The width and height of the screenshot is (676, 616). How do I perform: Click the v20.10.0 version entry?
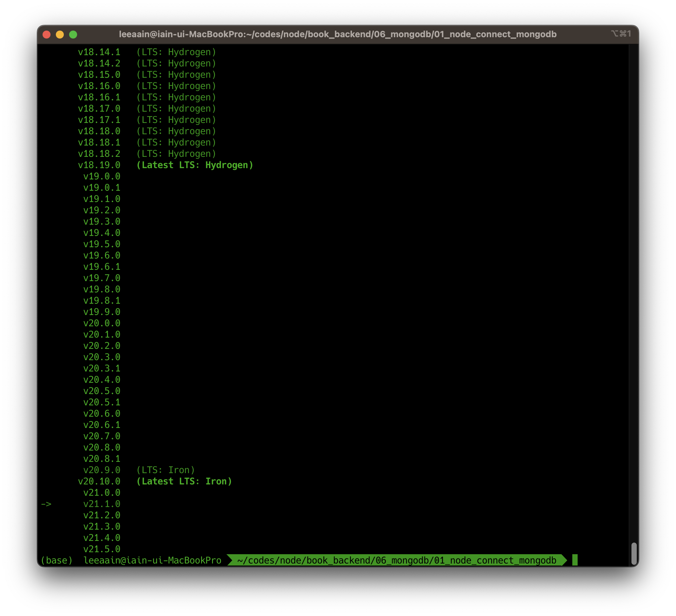click(x=99, y=482)
